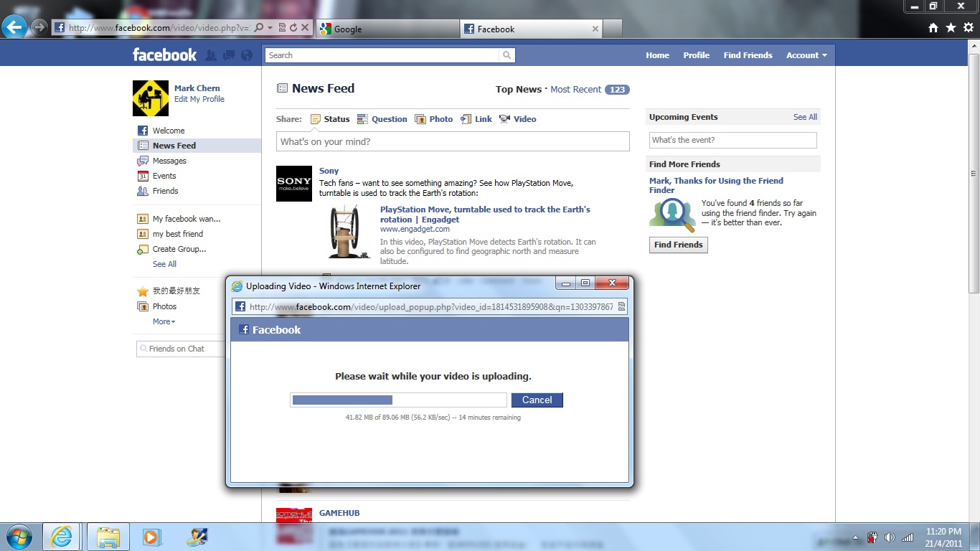Click the volume speaker icon in system tray
Image resolution: width=980 pixels, height=551 pixels.
(890, 537)
